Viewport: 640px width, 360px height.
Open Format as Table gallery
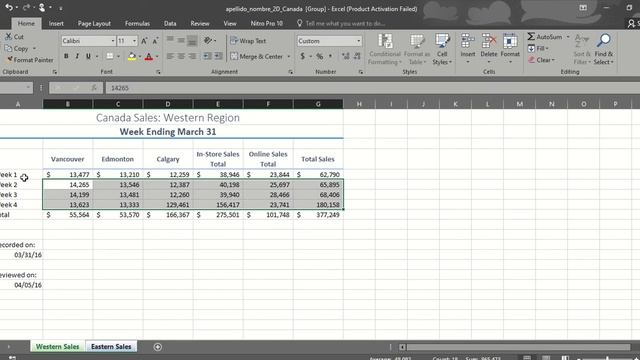pyautogui.click(x=417, y=49)
